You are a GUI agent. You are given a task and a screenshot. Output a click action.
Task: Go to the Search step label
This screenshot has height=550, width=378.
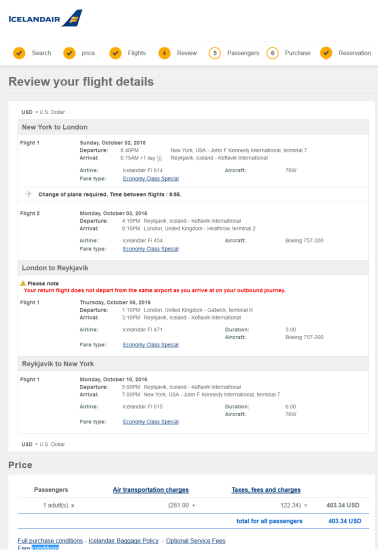41,53
